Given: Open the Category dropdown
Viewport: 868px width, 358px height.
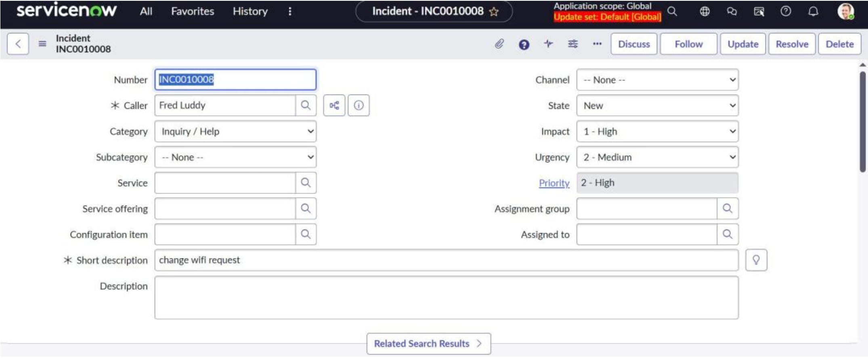Looking at the screenshot, I should 235,131.
